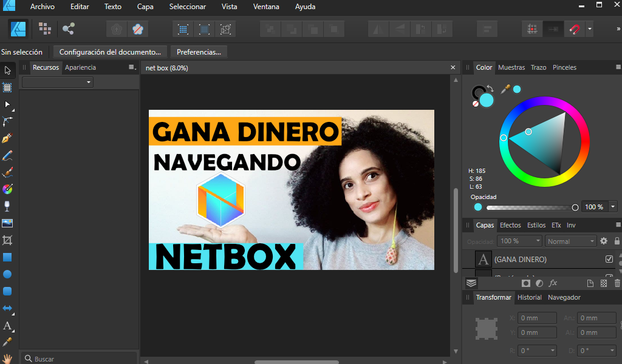Click the picked color swatch beside eyedropper
Viewport: 622px width, 364px height.
[517, 89]
